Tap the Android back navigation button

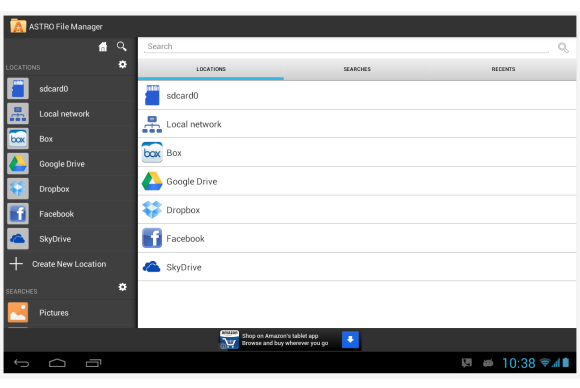(21, 363)
